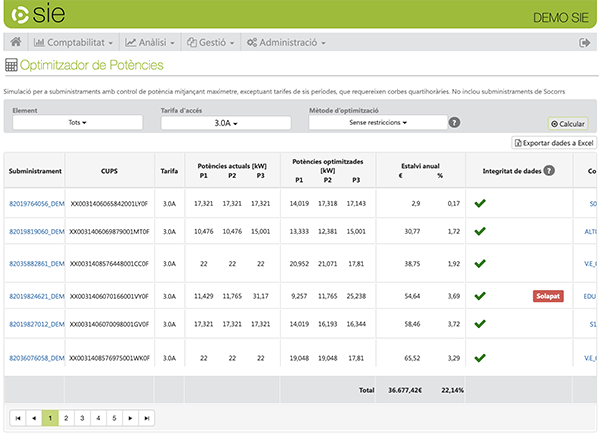Click the logout icon at top right
The image size is (600, 440).
(585, 43)
